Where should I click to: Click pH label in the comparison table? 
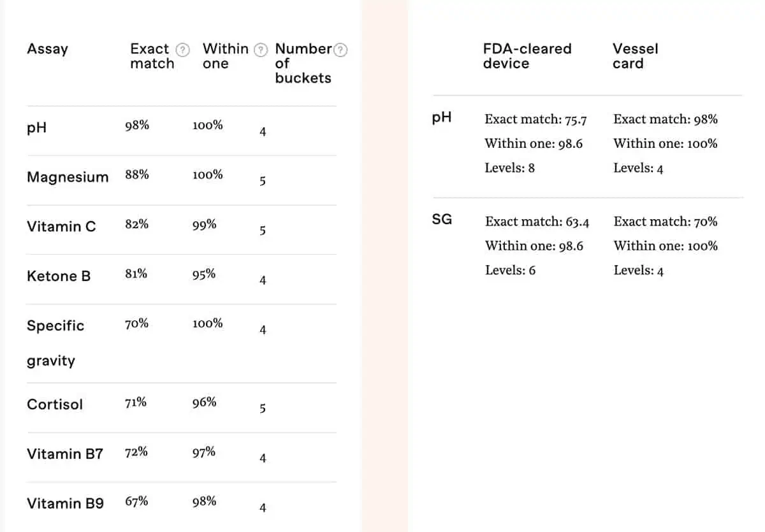(441, 117)
